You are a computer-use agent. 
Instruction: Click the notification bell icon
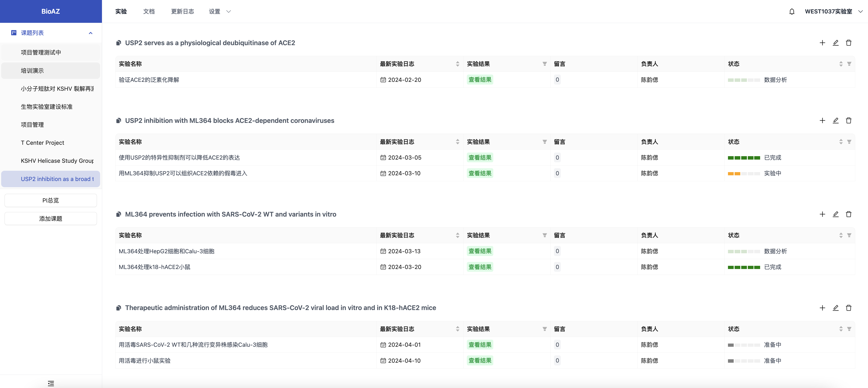792,11
